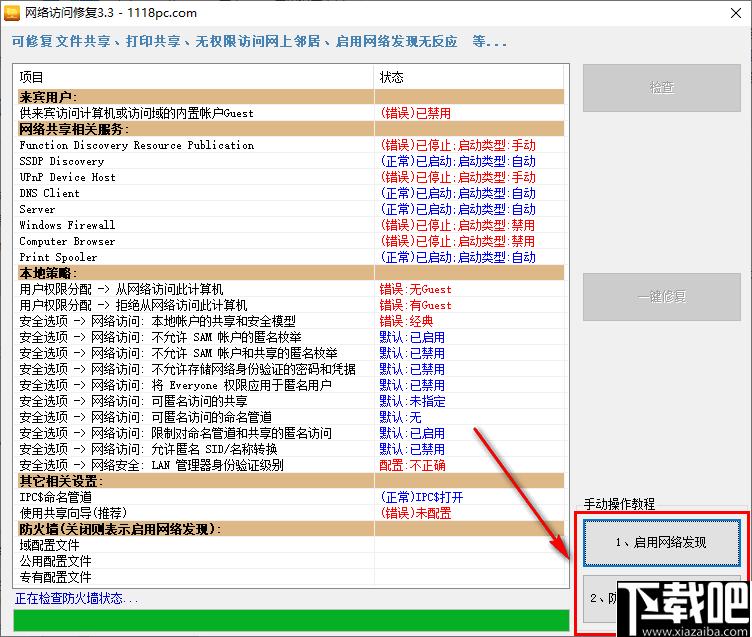
Task: Select the 使用共享向导(推荐) row
Action: pyautogui.click(x=291, y=513)
